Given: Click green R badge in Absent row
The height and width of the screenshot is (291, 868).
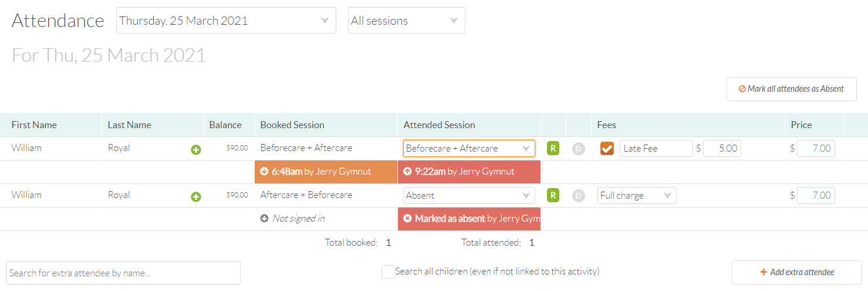Looking at the screenshot, I should coord(553,195).
